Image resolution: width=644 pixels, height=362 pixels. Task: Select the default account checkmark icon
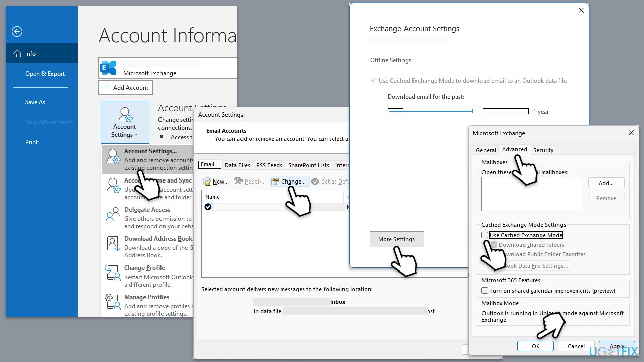[x=208, y=207]
